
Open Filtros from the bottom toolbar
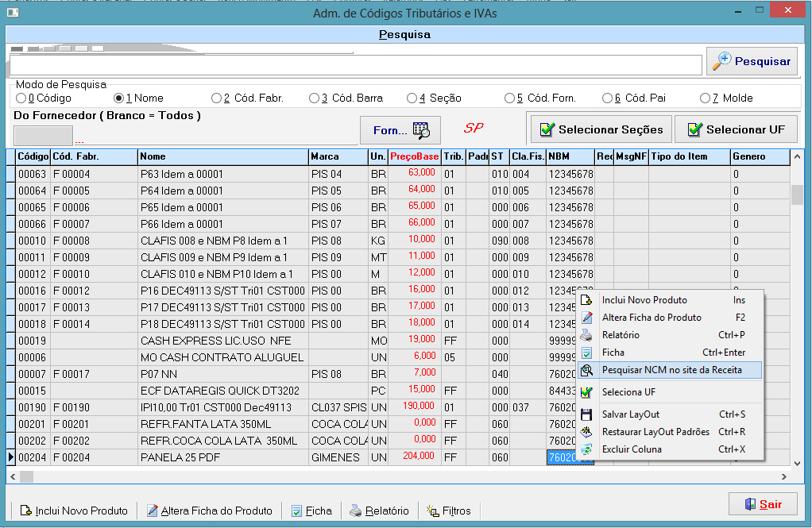coord(449,511)
